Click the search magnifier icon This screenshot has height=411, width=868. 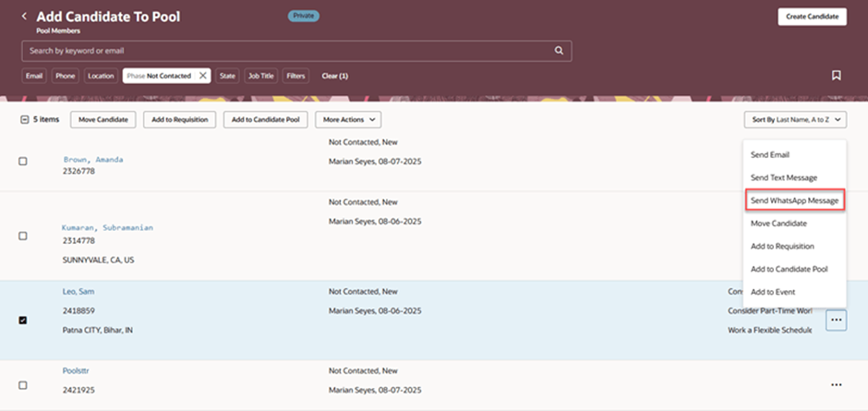(x=559, y=51)
